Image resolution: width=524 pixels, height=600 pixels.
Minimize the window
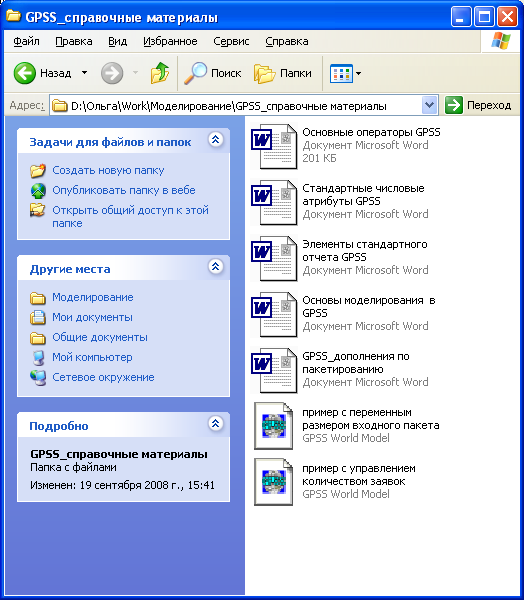460,17
